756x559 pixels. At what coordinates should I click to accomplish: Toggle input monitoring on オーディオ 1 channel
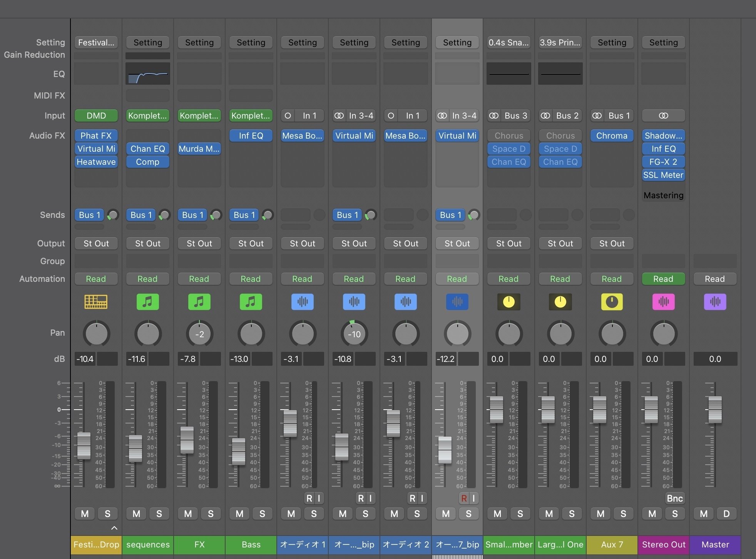319,499
